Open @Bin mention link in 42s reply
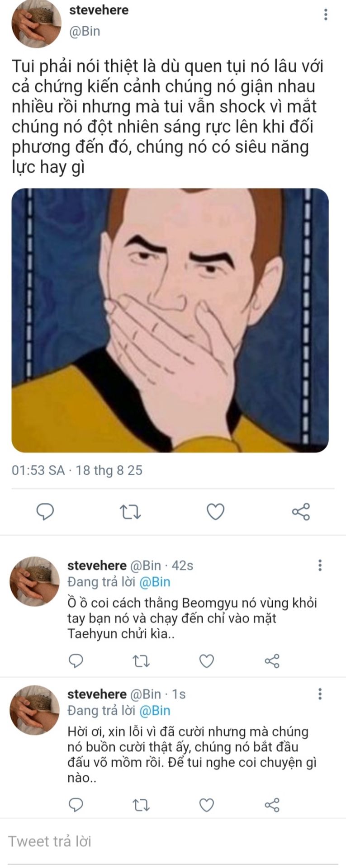The height and width of the screenshot is (868, 346). tap(155, 582)
